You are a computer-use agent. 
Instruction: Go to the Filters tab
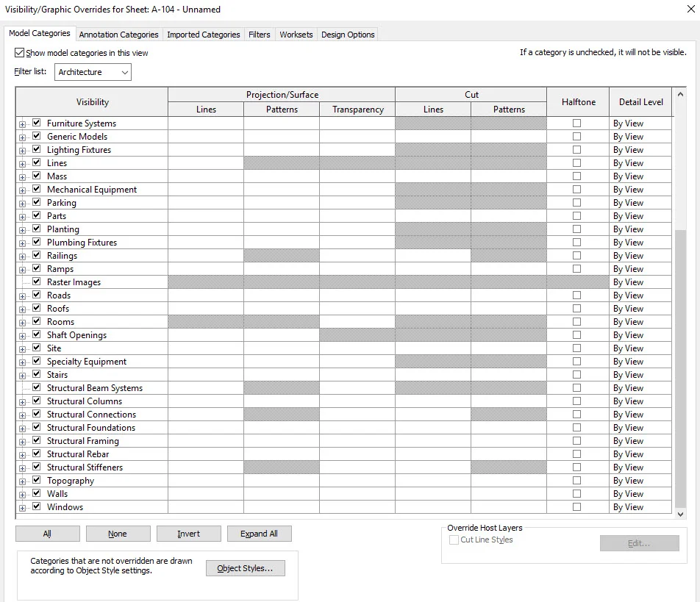(x=260, y=35)
